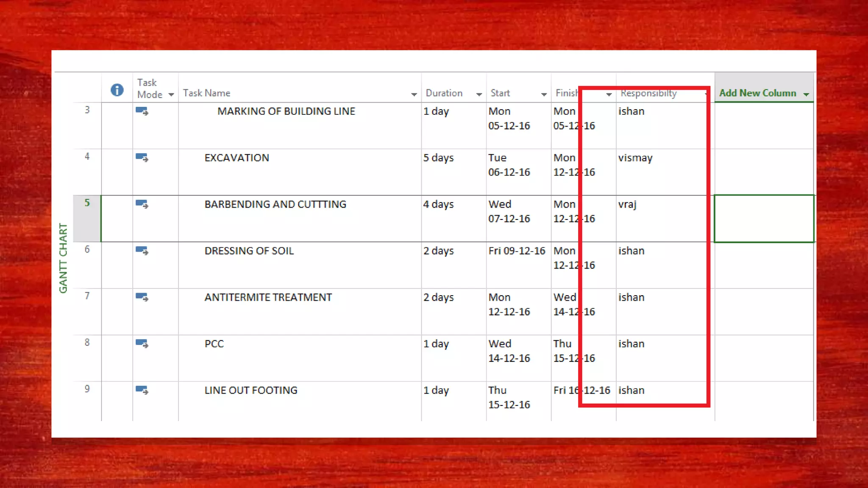This screenshot has height=488, width=868.
Task: Click the blue Indicators info icon header
Action: point(117,90)
